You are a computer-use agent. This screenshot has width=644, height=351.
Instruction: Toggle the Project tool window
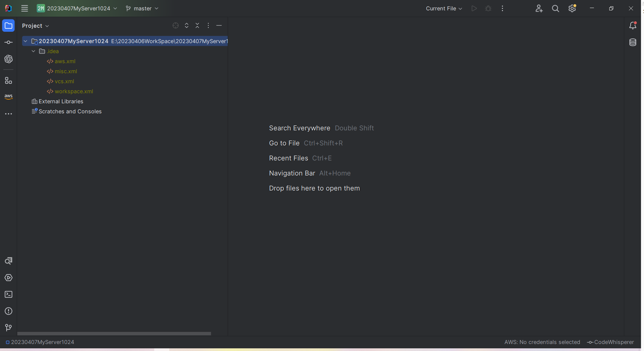(x=8, y=26)
